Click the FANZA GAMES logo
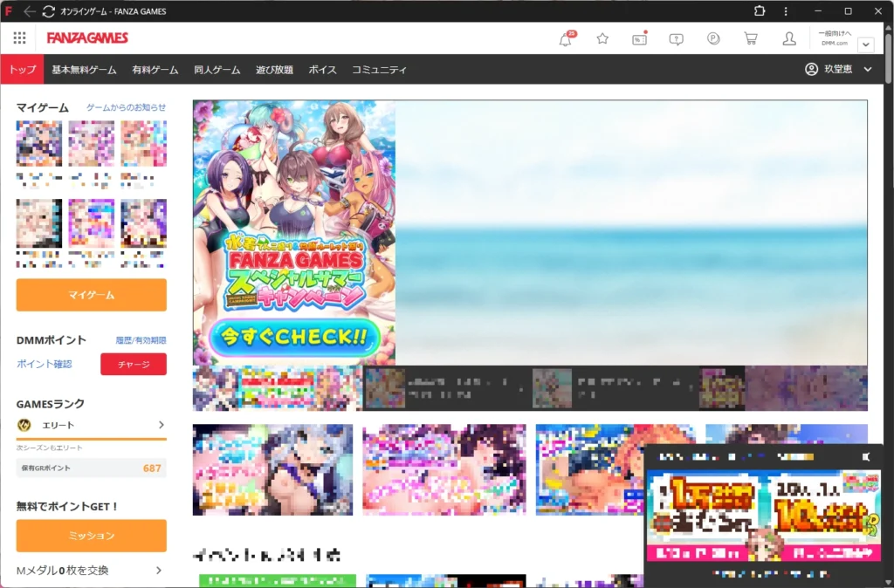Viewport: 894px width, 588px height. tap(87, 38)
